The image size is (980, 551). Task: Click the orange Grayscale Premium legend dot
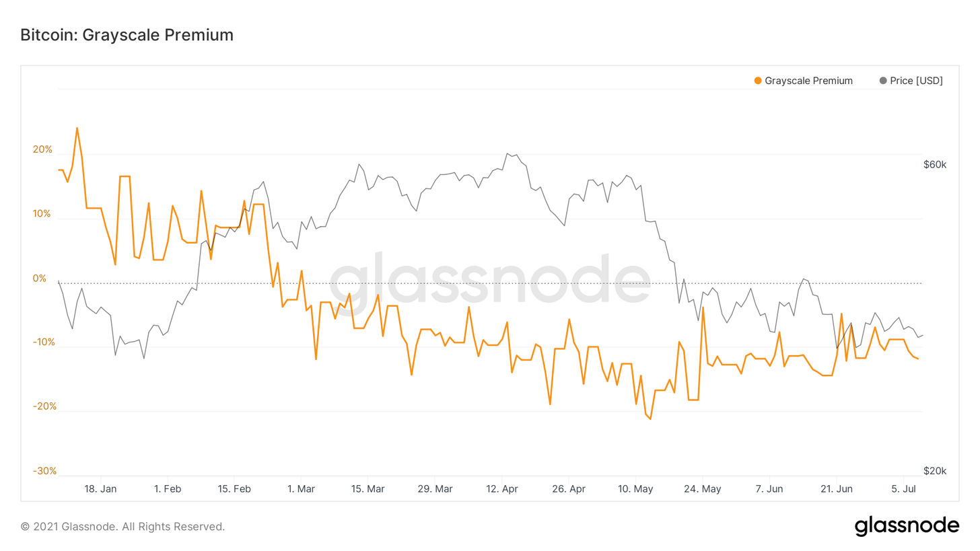(758, 81)
